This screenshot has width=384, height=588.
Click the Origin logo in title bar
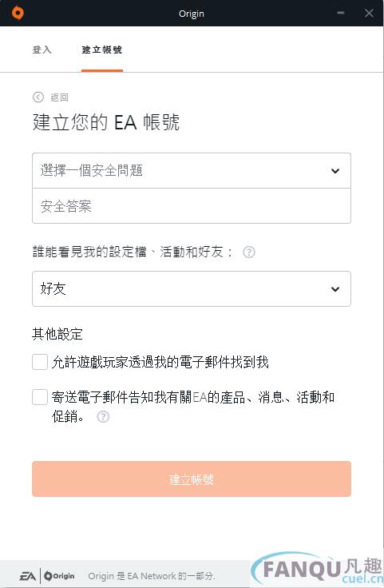click(18, 13)
